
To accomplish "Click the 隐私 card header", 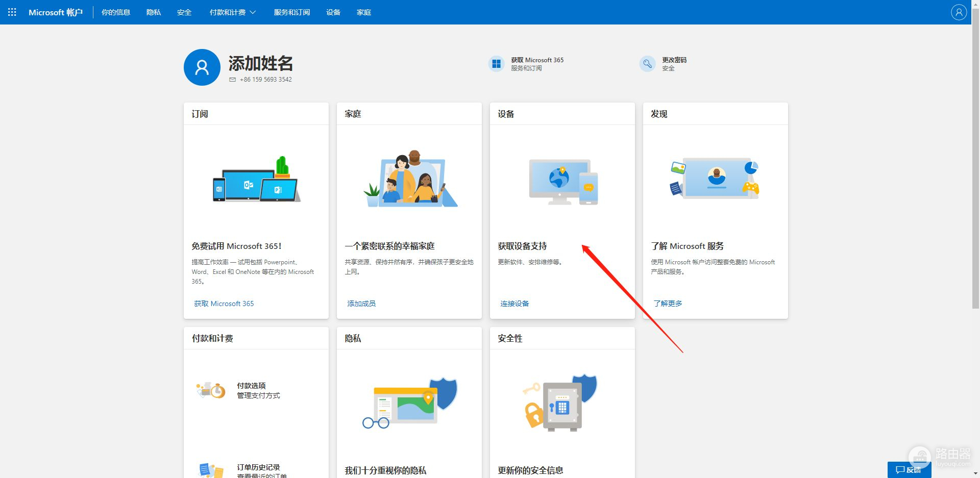I will pyautogui.click(x=353, y=338).
